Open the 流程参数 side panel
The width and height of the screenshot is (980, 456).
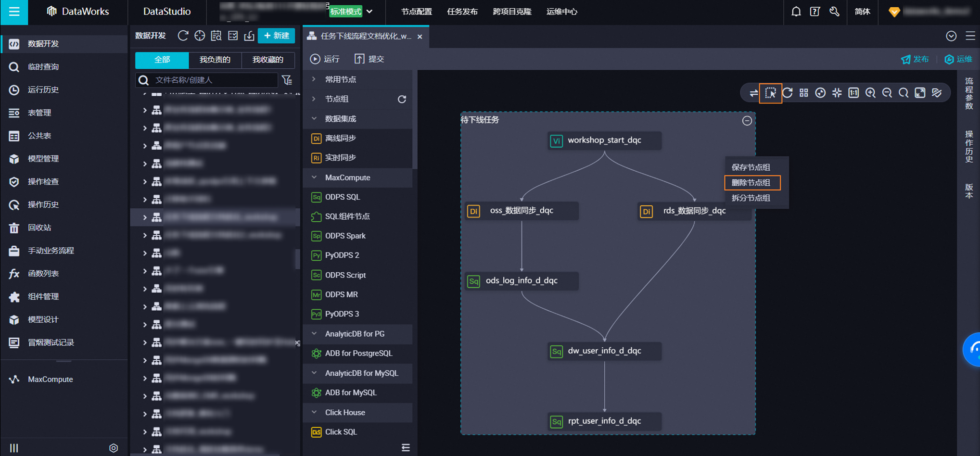point(969,94)
